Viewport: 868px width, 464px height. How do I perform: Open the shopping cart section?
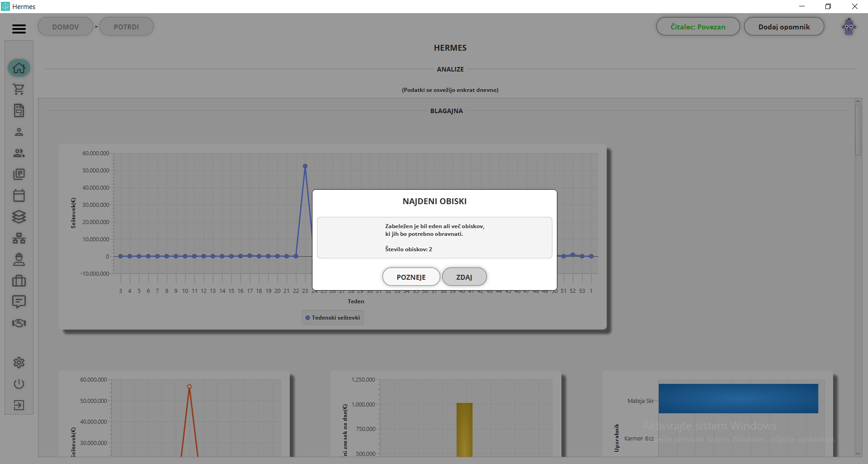tap(19, 89)
